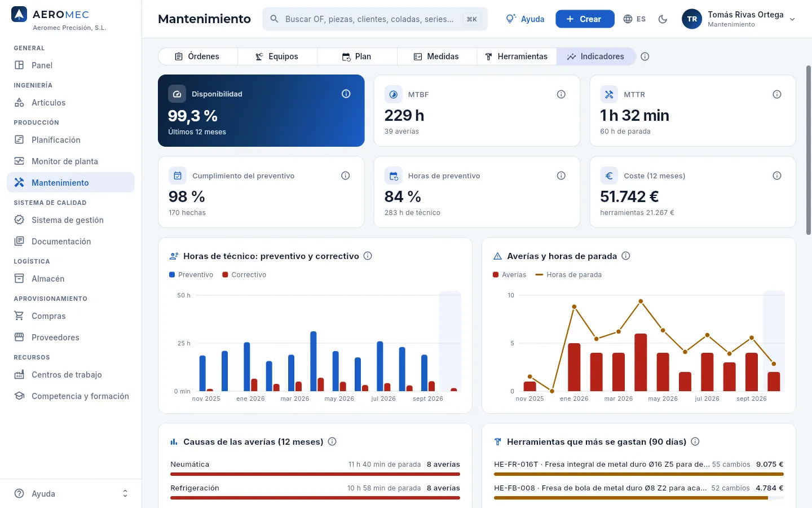
Task: Toggle the Averías legend series
Action: pyautogui.click(x=509, y=275)
